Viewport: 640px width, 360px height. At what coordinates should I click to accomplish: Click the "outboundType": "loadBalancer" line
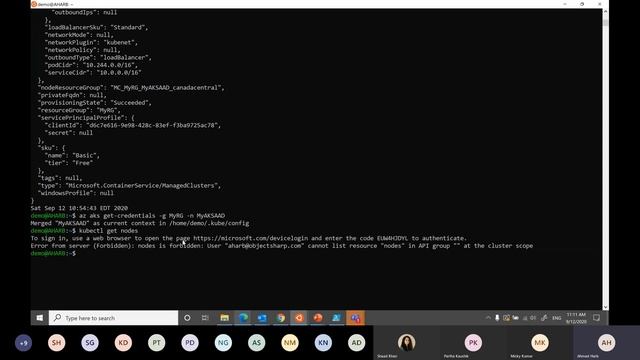[98, 58]
